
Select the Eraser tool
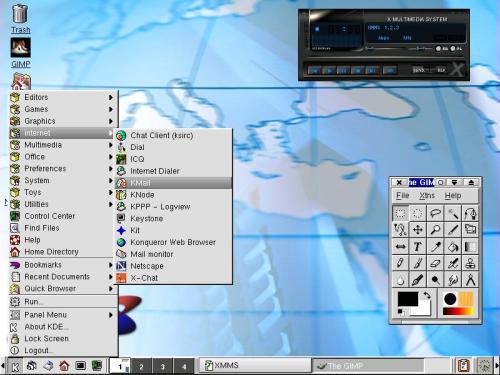click(x=435, y=263)
